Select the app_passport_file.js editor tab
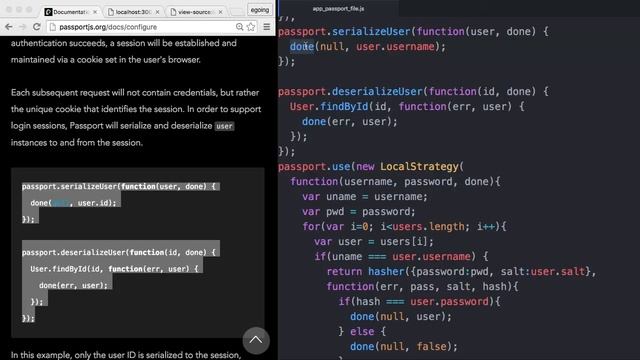 point(338,9)
